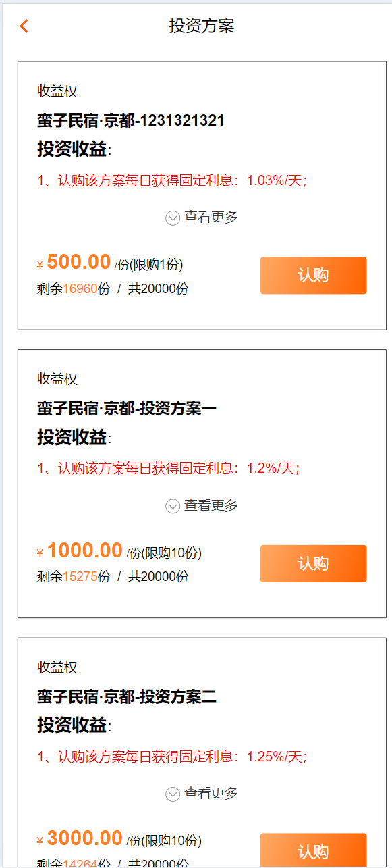
Task: Go back using the orange arrow
Action: click(24, 26)
